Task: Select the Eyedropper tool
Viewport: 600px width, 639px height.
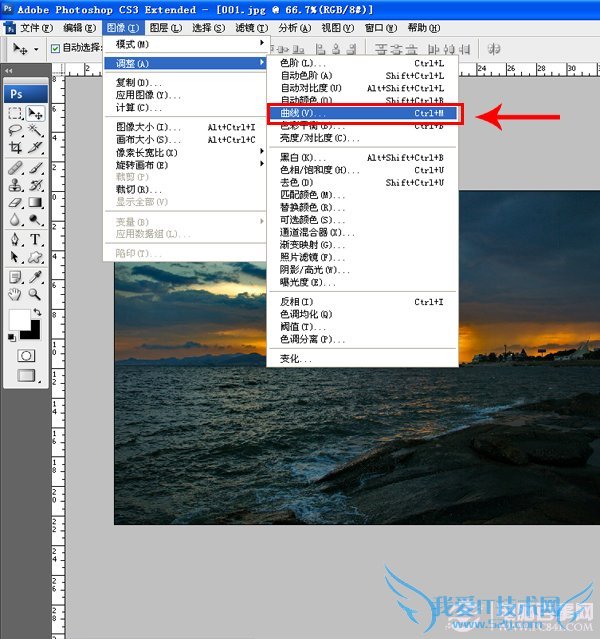Action: coord(35,277)
